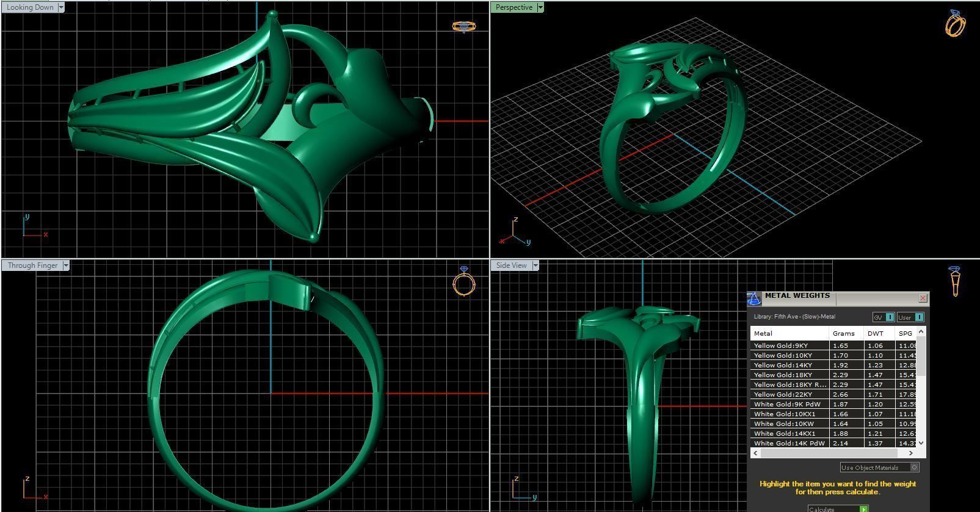Click the Metal Weights title bar
This screenshot has width=980, height=512.
837,298
